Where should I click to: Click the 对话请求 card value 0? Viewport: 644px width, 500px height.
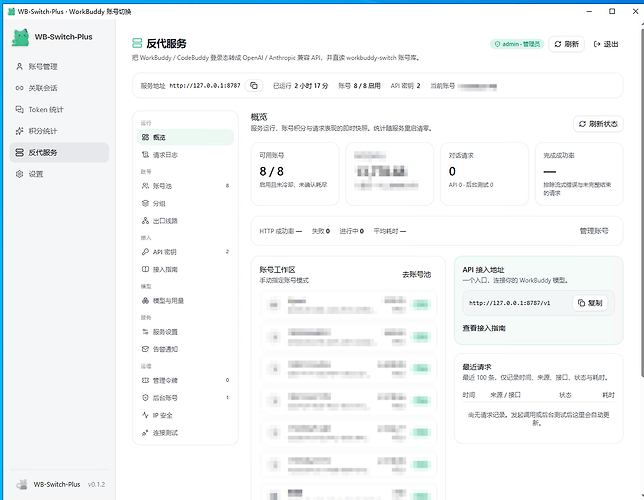tap(452, 171)
